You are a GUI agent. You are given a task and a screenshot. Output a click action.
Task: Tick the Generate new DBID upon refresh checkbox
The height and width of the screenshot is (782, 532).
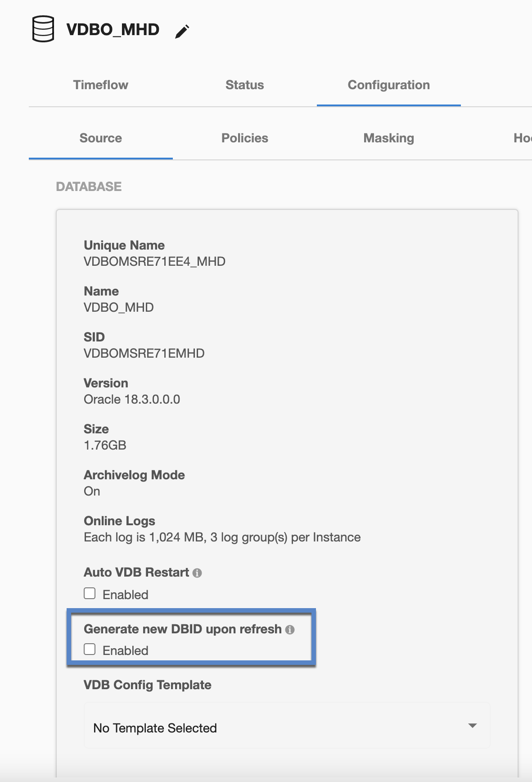coord(90,650)
